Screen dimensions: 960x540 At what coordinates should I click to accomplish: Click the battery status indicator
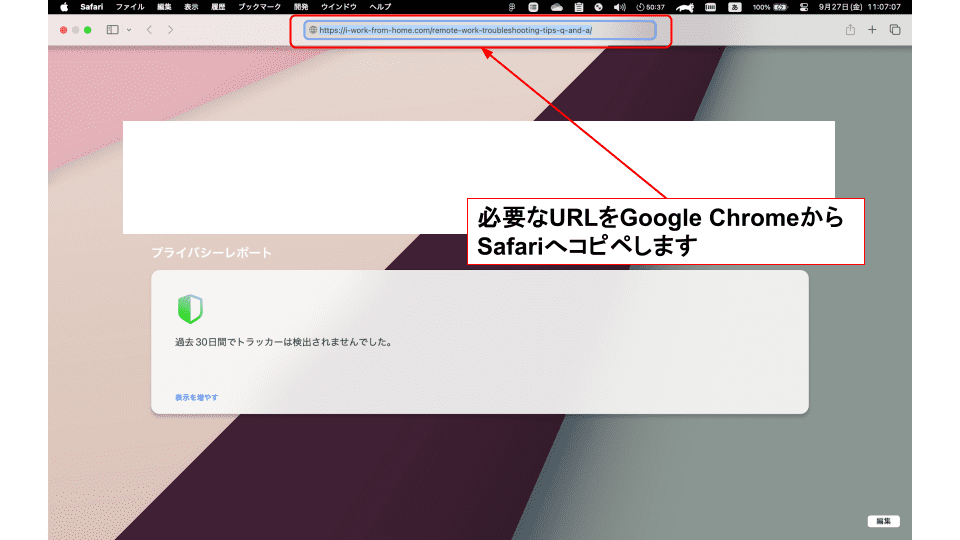[775, 6]
